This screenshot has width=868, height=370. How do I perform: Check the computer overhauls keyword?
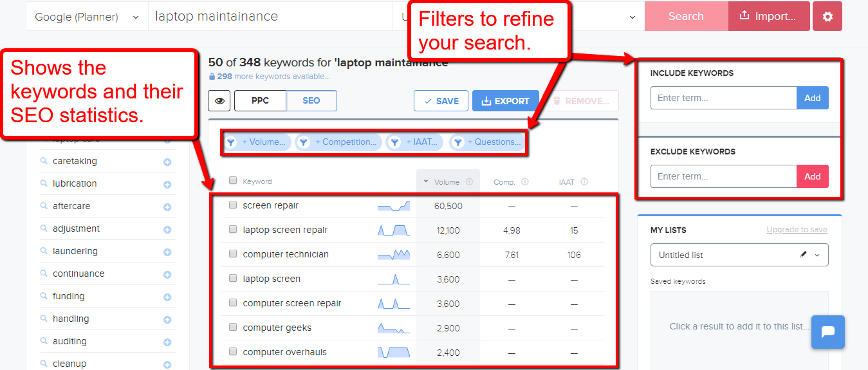(233, 352)
